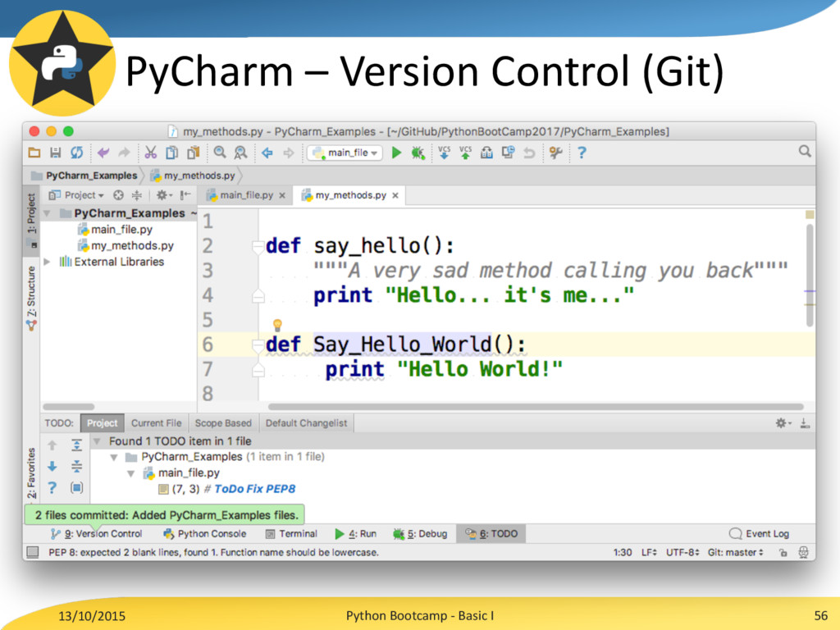
Task: Close the my_methods.py editor tab
Action: click(395, 196)
